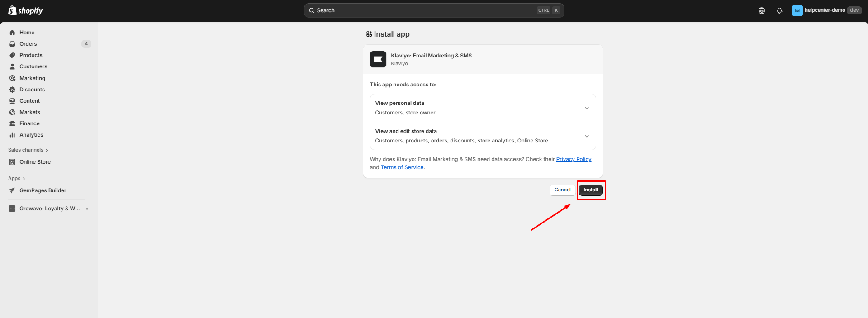
Task: Go to Customers in the sidebar
Action: point(33,66)
